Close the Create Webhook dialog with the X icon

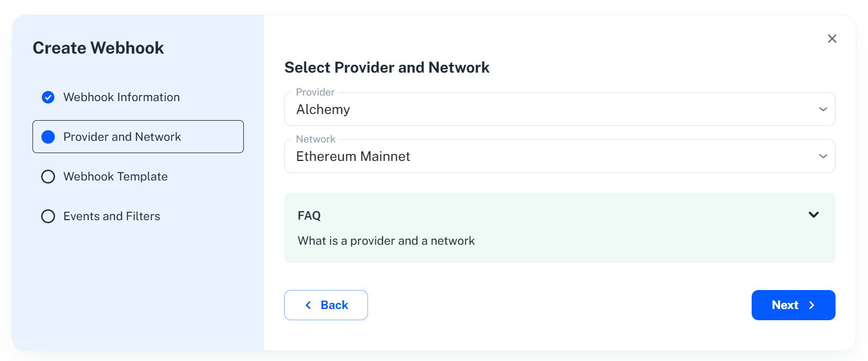[x=832, y=38]
